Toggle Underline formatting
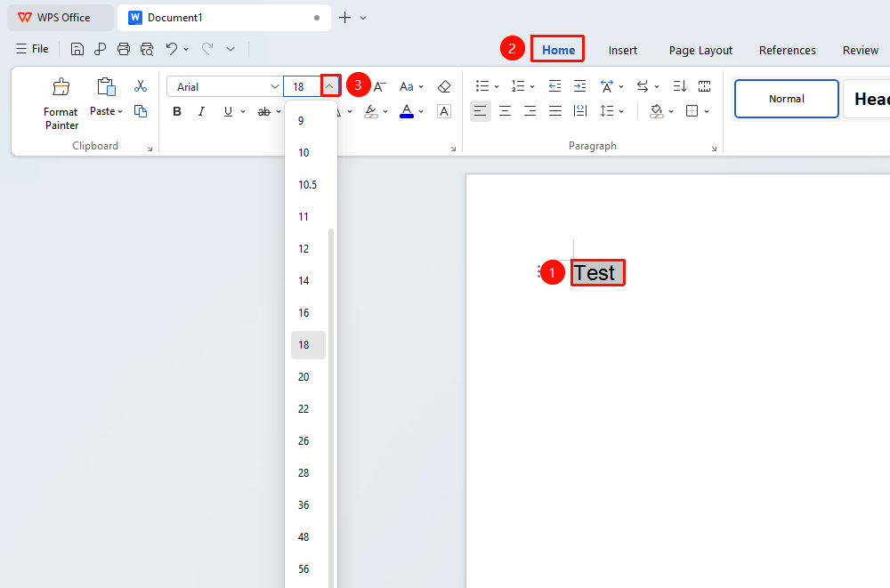This screenshot has height=588, width=890. [228, 111]
